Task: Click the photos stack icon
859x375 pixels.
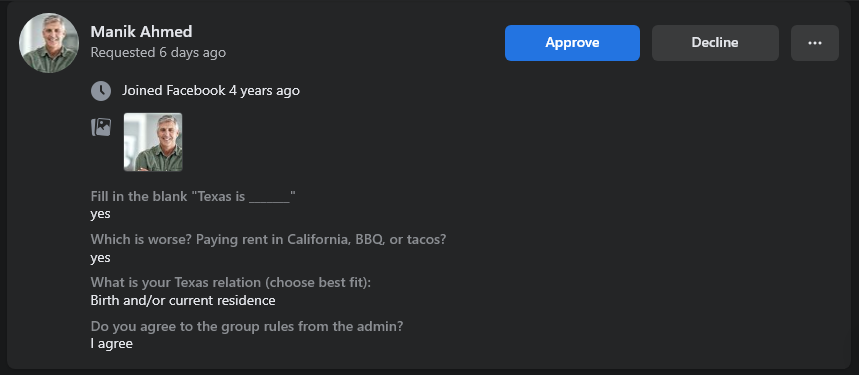Action: pyautogui.click(x=101, y=128)
